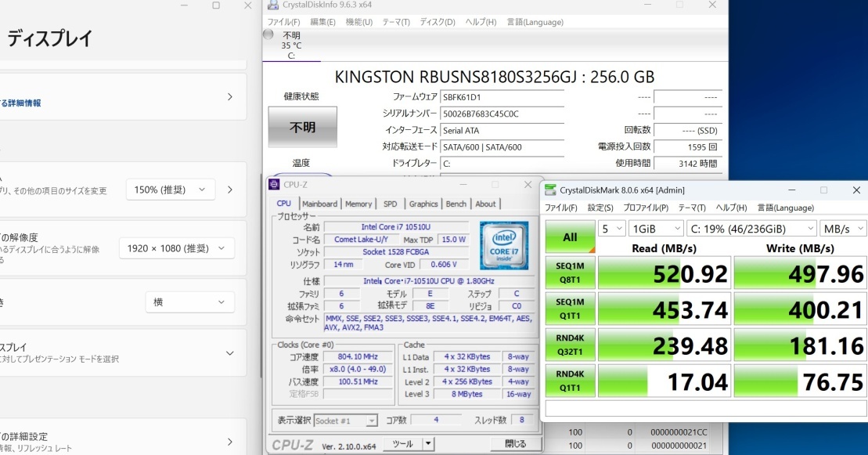Open the ファイル(F) menu in CrystalDiskInfo

(x=283, y=22)
